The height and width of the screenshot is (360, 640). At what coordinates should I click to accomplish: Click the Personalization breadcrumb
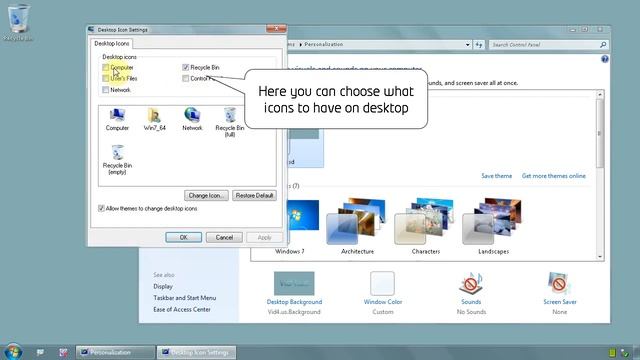(x=324, y=44)
